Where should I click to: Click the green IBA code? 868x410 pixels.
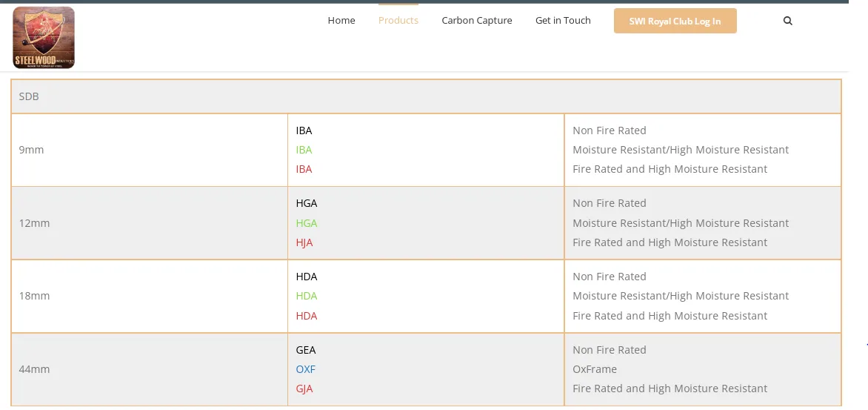(x=304, y=150)
